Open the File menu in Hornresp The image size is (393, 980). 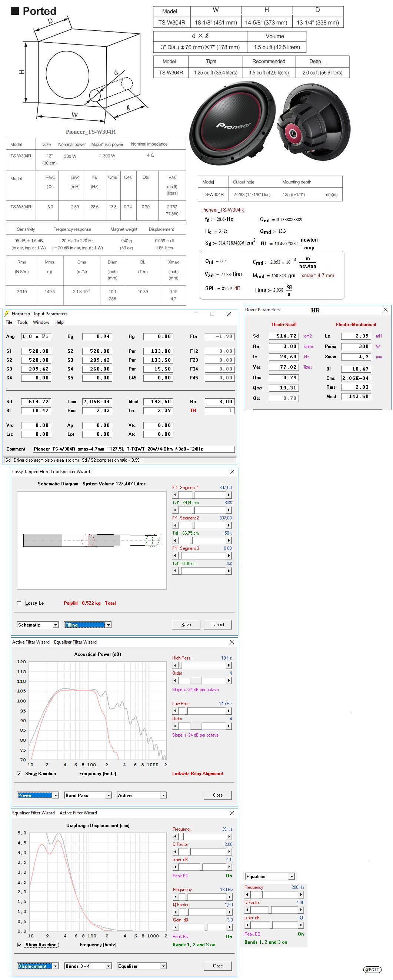9,322
